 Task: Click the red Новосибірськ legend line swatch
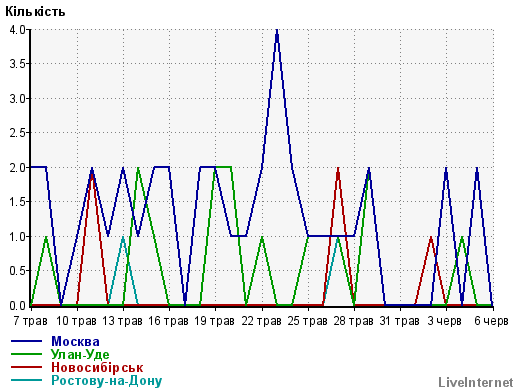point(27,367)
